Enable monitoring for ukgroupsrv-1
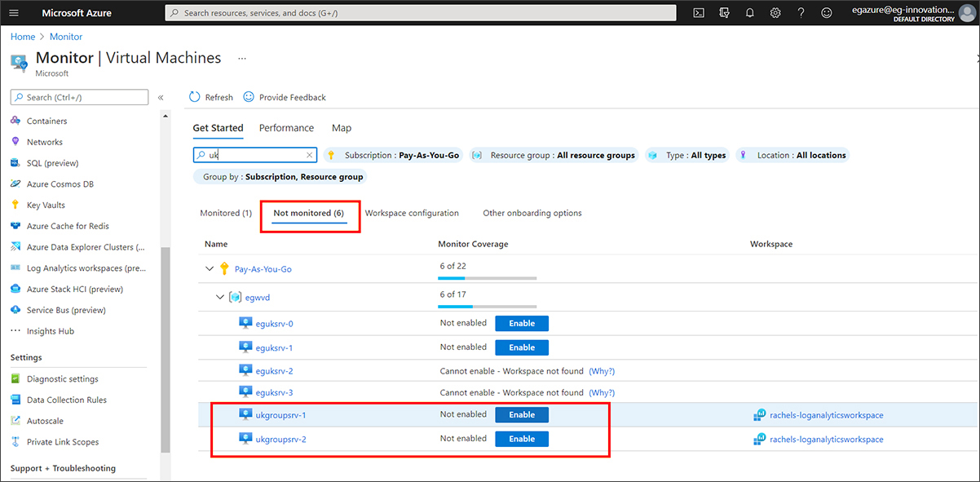This screenshot has width=980, height=482. click(522, 414)
